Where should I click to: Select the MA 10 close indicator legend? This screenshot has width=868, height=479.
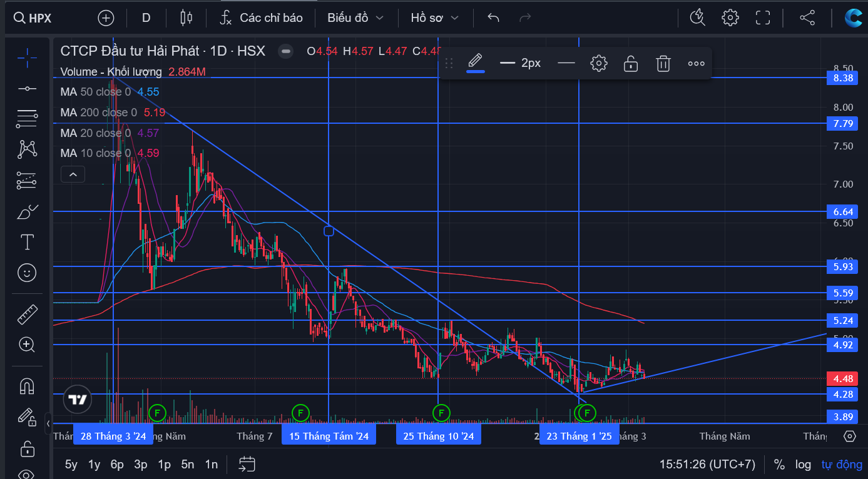coord(95,153)
